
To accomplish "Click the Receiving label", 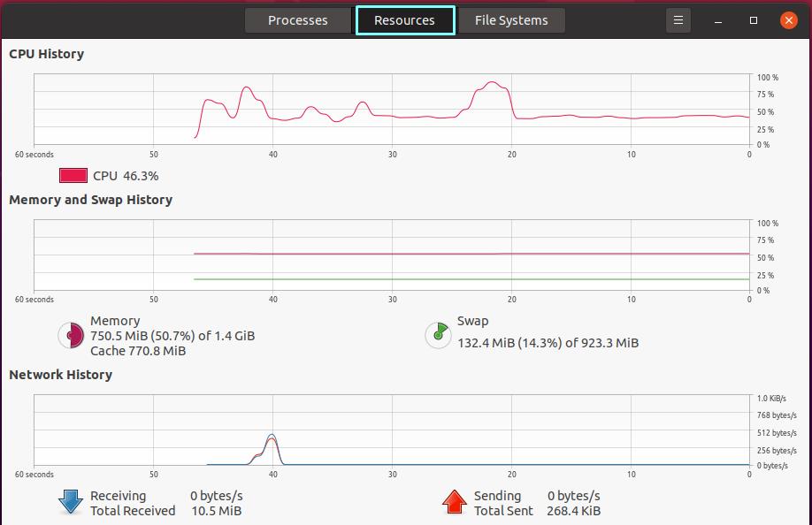I will tap(118, 496).
